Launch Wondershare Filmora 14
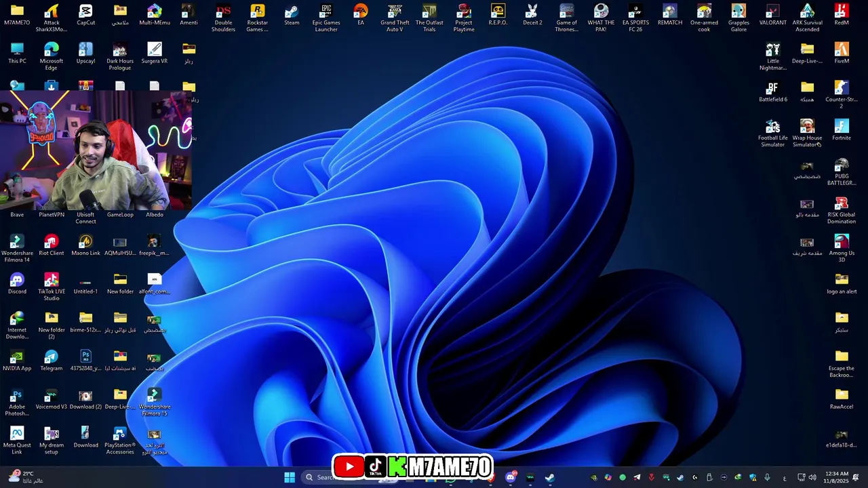The image size is (868, 488). coord(17,249)
